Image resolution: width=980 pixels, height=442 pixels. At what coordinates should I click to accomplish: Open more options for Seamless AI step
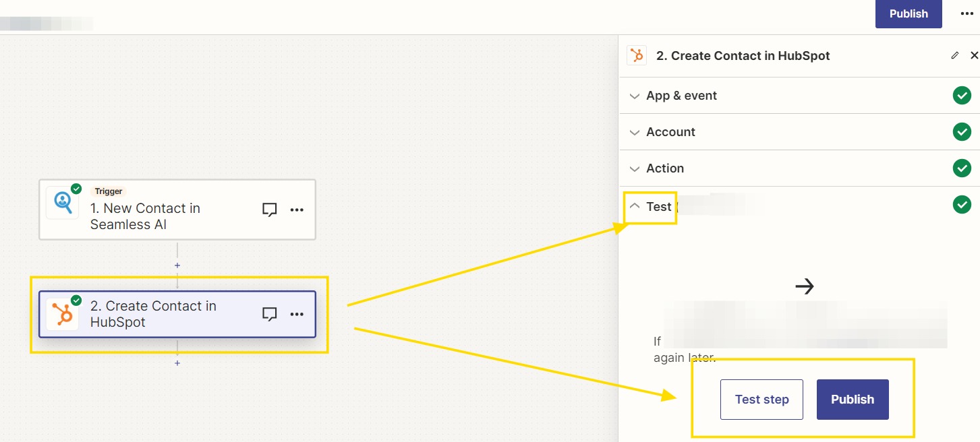click(297, 210)
